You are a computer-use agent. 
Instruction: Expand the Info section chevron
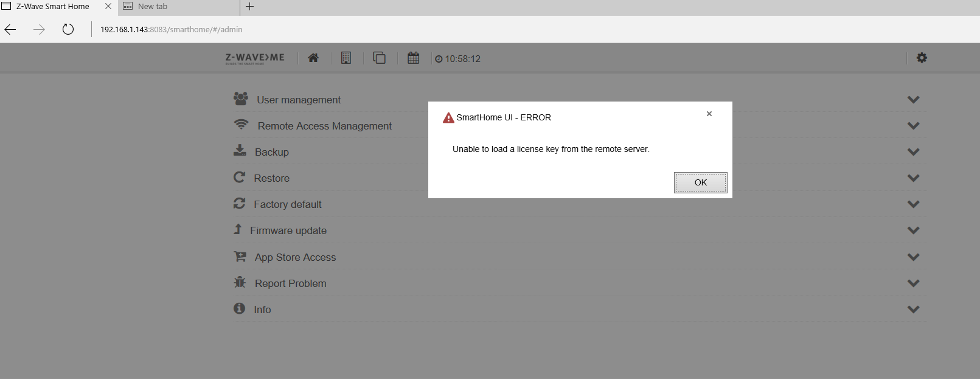[913, 309]
